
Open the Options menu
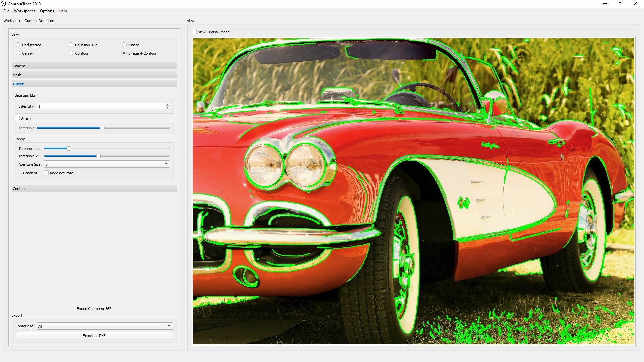pos(47,11)
